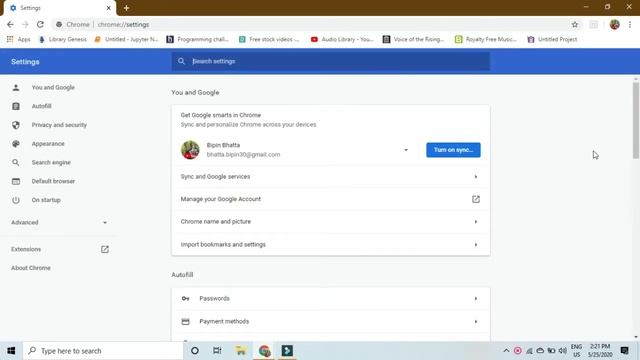640x360 pixels.
Task: Open the Windows Start menu
Action: [x=11, y=351]
